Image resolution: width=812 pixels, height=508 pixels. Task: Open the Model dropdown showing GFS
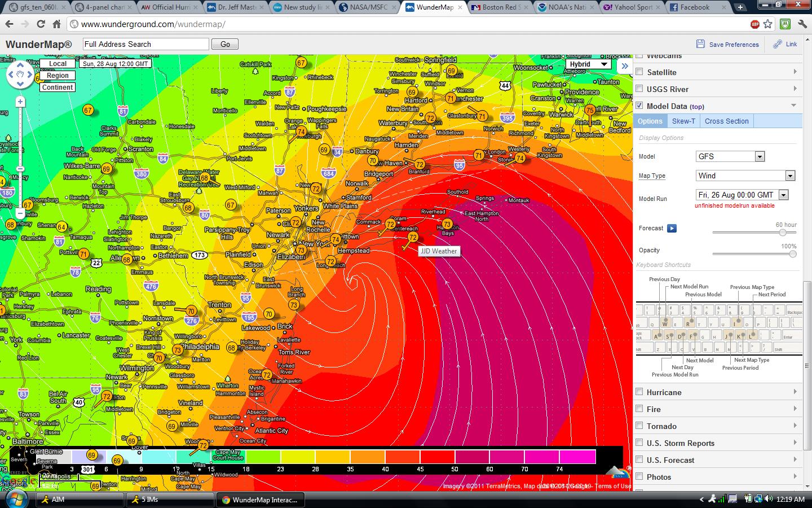click(730, 156)
